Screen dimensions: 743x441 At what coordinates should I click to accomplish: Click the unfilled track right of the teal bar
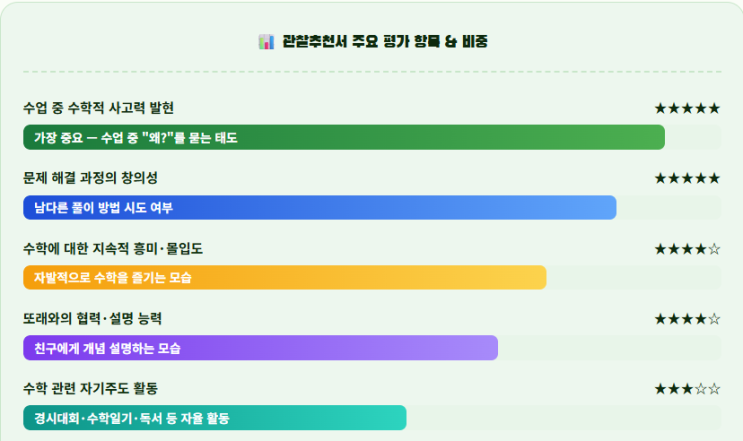(x=563, y=418)
